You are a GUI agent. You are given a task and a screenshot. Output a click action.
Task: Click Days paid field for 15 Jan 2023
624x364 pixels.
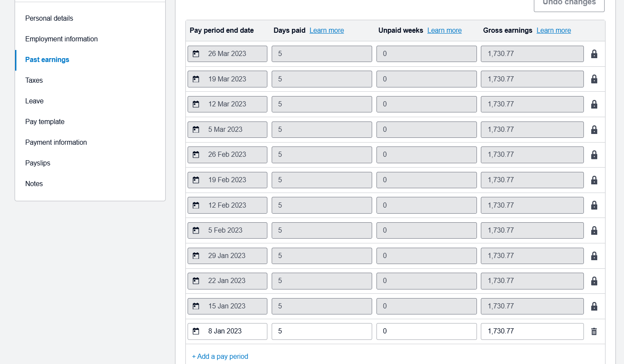tap(322, 306)
